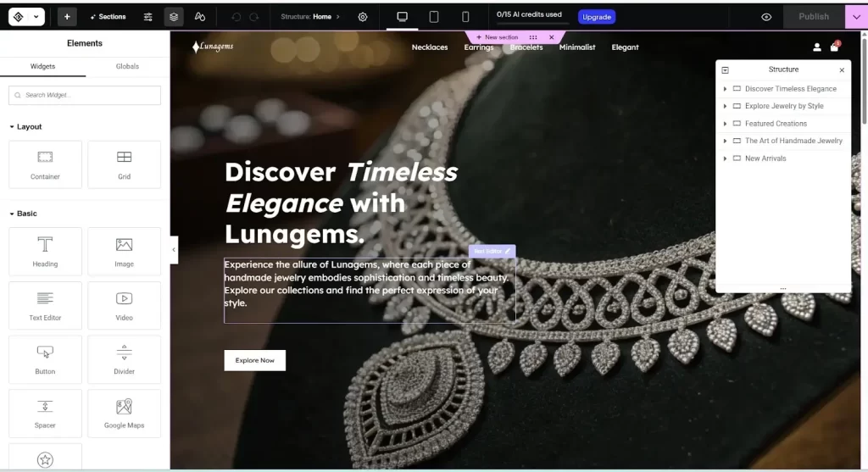Click the Search Widget input field

(85, 95)
